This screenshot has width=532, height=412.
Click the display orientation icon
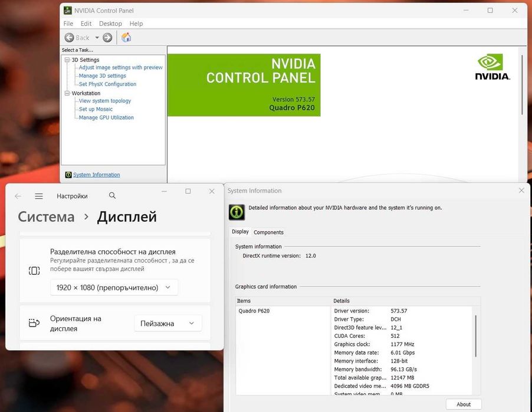pyautogui.click(x=34, y=323)
